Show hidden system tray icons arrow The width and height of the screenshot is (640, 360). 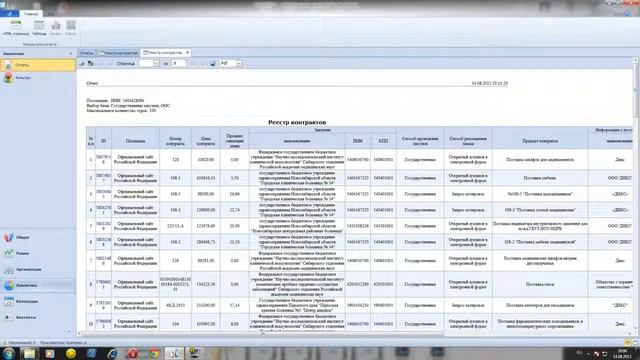(588, 353)
